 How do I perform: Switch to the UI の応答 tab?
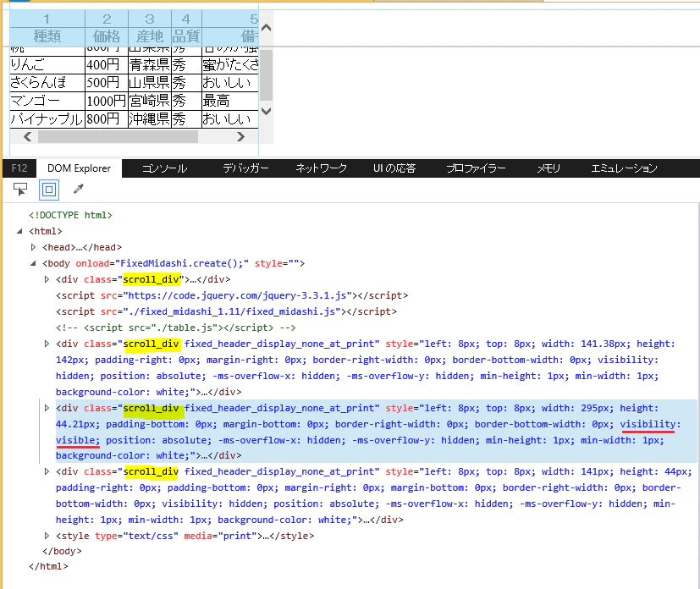(x=394, y=168)
